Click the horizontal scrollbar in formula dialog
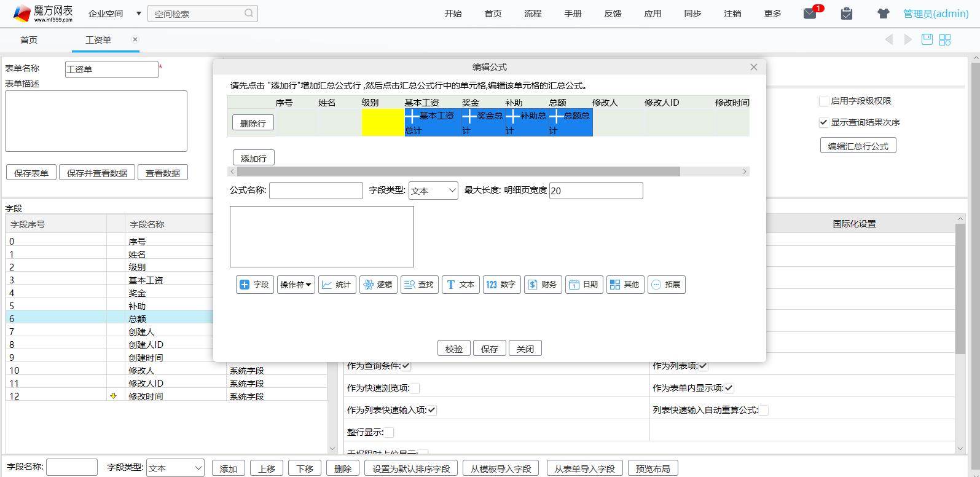 (x=458, y=171)
